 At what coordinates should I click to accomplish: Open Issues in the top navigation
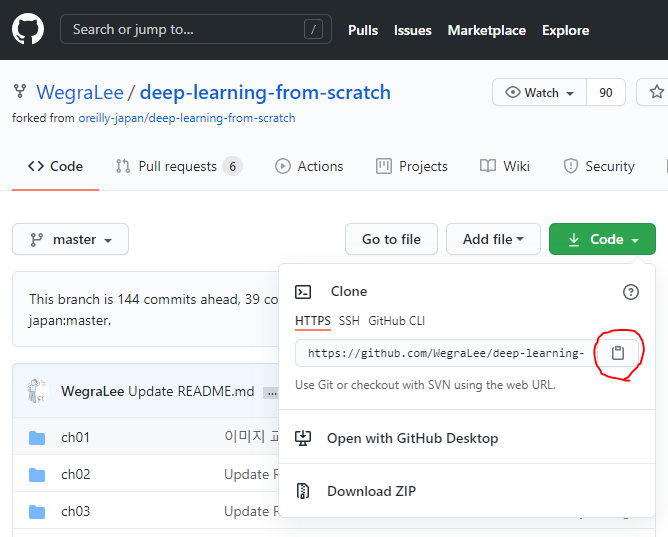(x=412, y=30)
